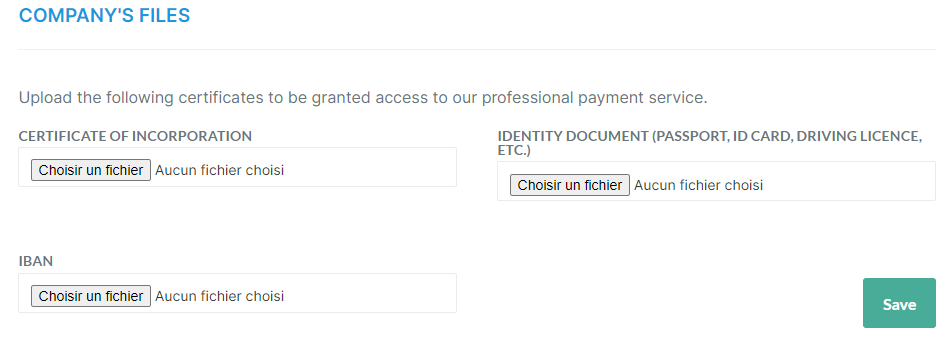
Task: Click 'professional payment service' phrase in instructions
Action: tap(593, 98)
